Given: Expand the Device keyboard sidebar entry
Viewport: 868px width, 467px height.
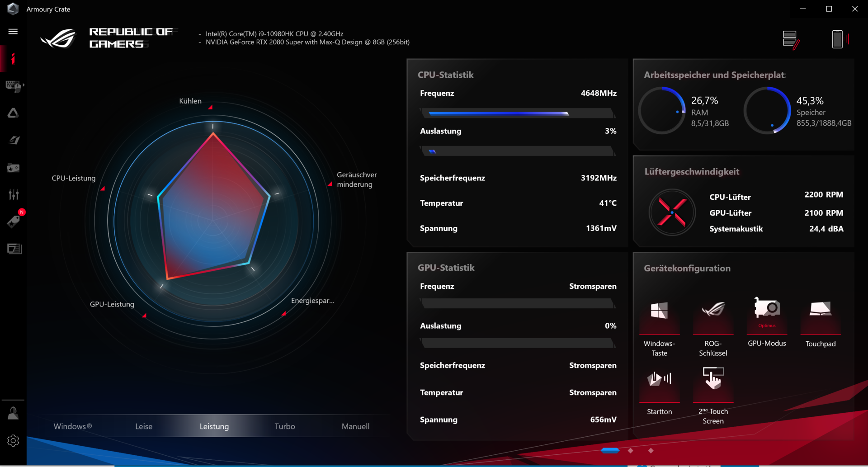Looking at the screenshot, I should pos(14,86).
